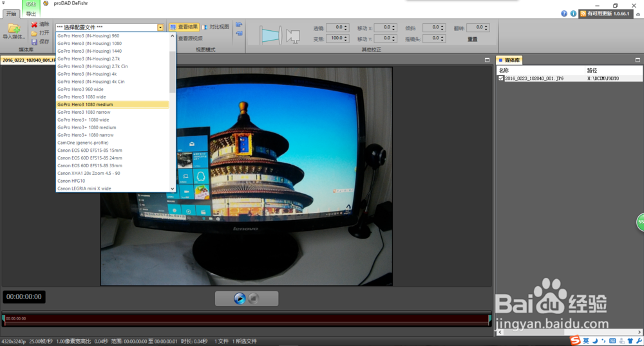Click the 00:00:00:00 timecode display
This screenshot has width=644, height=346.
pyautogui.click(x=24, y=297)
